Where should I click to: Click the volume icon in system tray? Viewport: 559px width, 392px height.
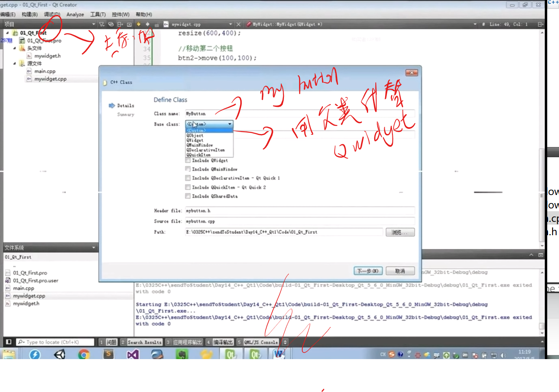(503, 355)
